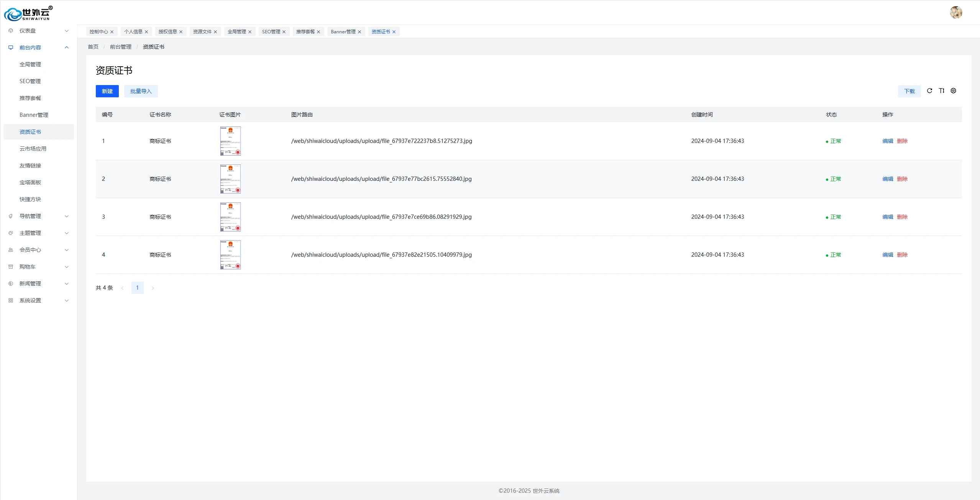Open 友情链接 in the sidebar
980x500 pixels.
point(30,166)
